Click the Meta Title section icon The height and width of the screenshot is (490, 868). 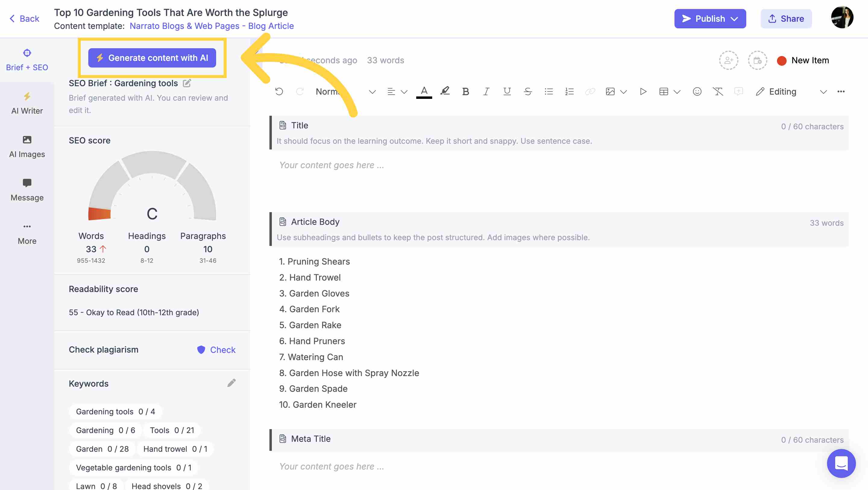(283, 439)
